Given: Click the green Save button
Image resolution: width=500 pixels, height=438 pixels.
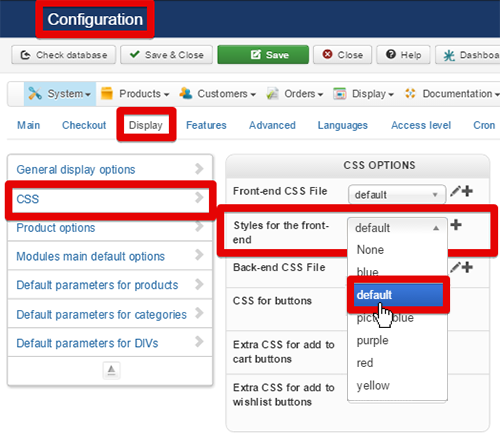Looking at the screenshot, I should (x=263, y=55).
